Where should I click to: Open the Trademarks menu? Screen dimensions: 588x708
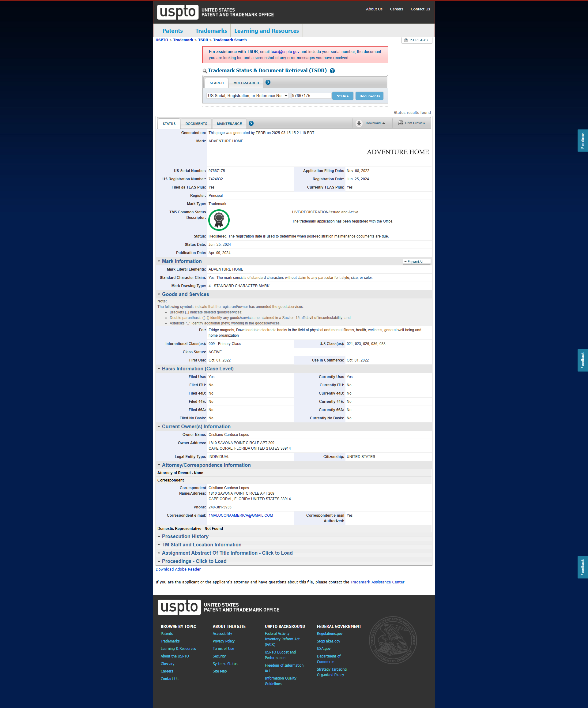pos(211,31)
